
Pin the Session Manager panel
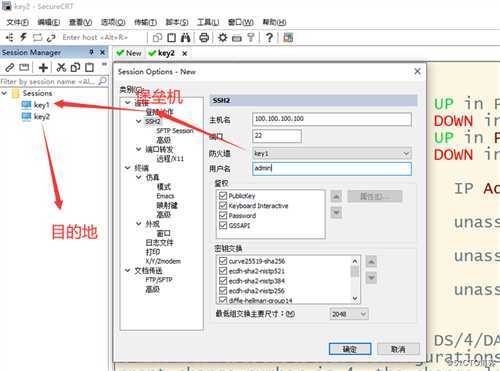tap(91, 52)
